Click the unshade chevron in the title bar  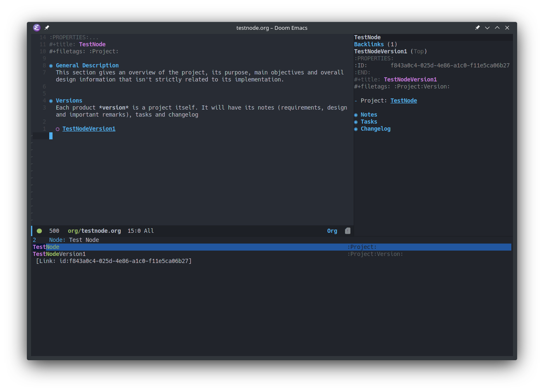[x=497, y=27]
